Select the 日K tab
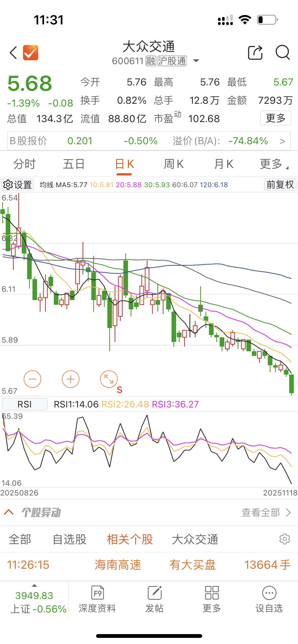Viewport: 298px width, 644px height. 124,164
